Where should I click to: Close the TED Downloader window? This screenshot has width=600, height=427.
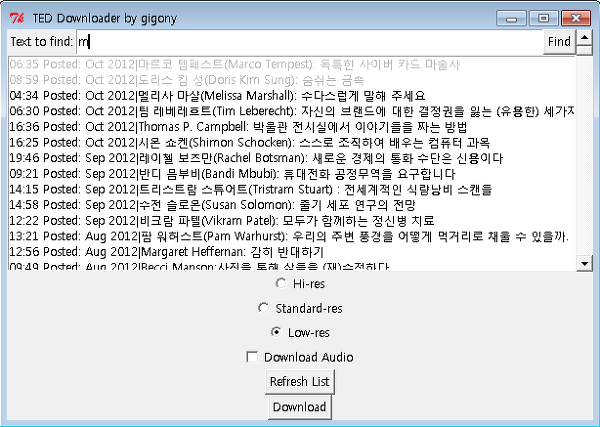pos(576,18)
